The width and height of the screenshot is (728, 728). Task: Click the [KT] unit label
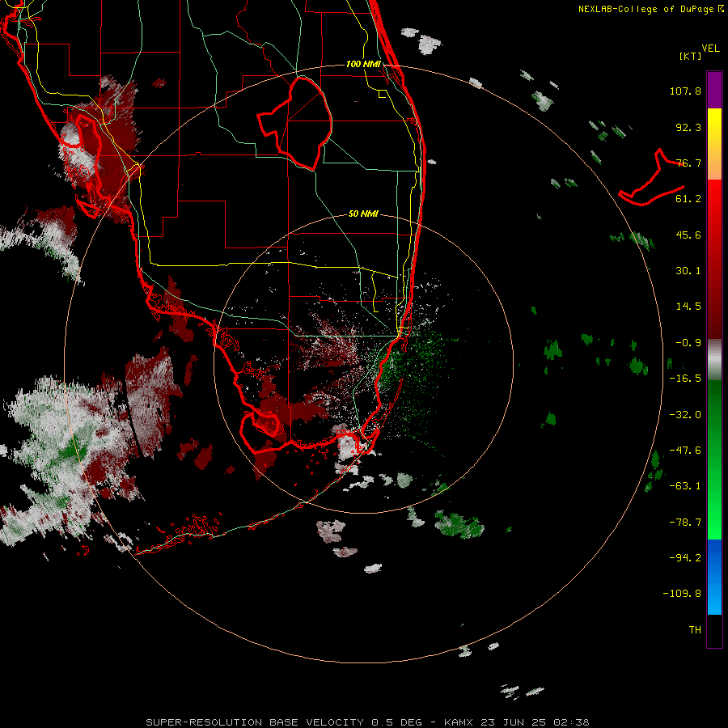tap(690, 56)
